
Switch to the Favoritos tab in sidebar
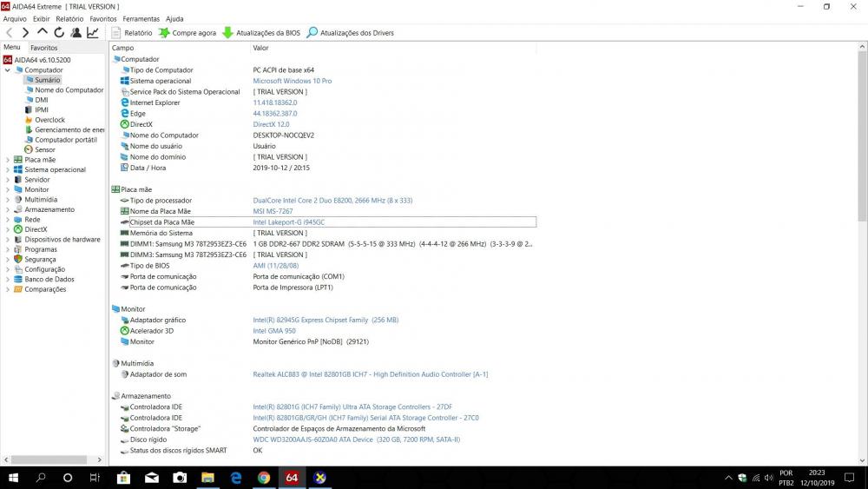coord(43,48)
